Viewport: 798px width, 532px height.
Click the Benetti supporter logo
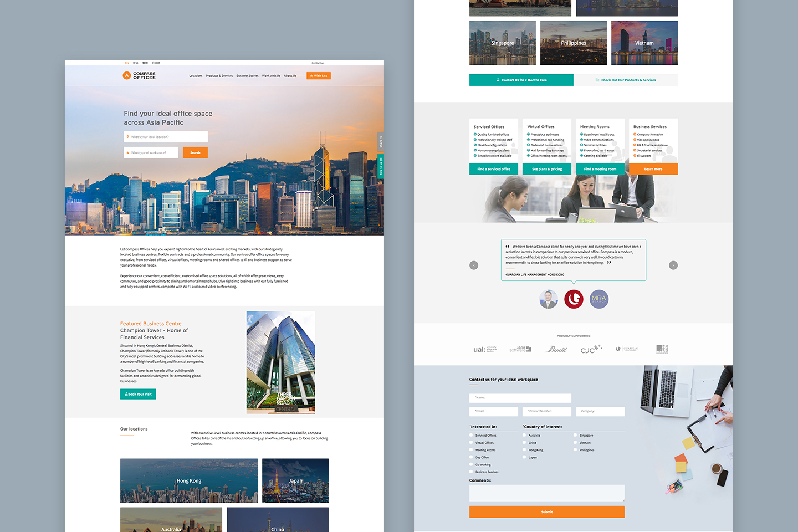coord(556,349)
